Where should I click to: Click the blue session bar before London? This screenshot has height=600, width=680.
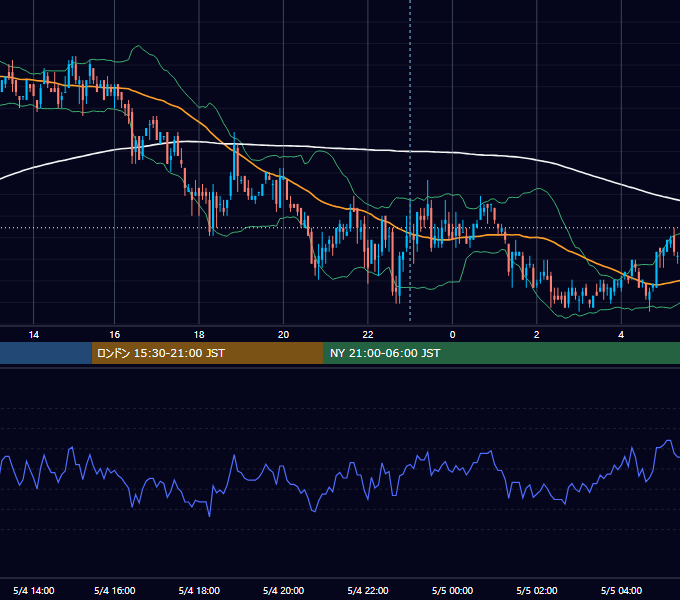tap(46, 353)
